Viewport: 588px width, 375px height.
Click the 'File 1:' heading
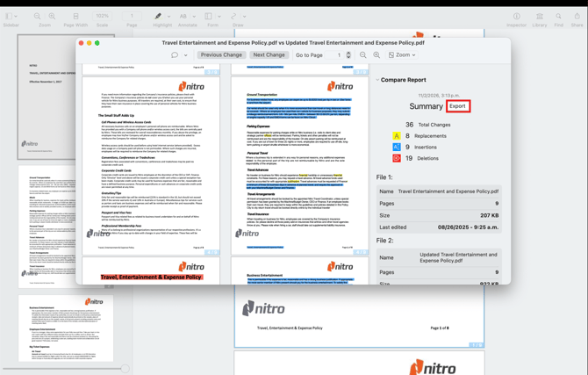(384, 177)
